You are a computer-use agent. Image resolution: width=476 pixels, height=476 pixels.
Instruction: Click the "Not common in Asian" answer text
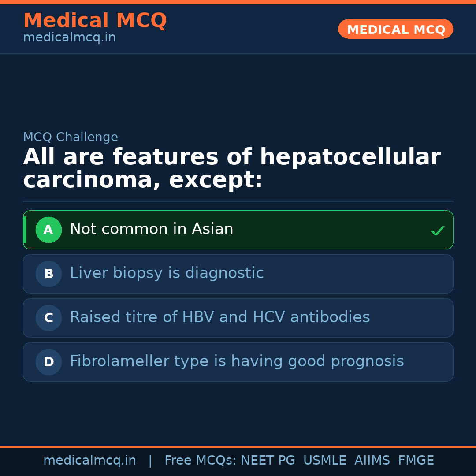(x=151, y=229)
